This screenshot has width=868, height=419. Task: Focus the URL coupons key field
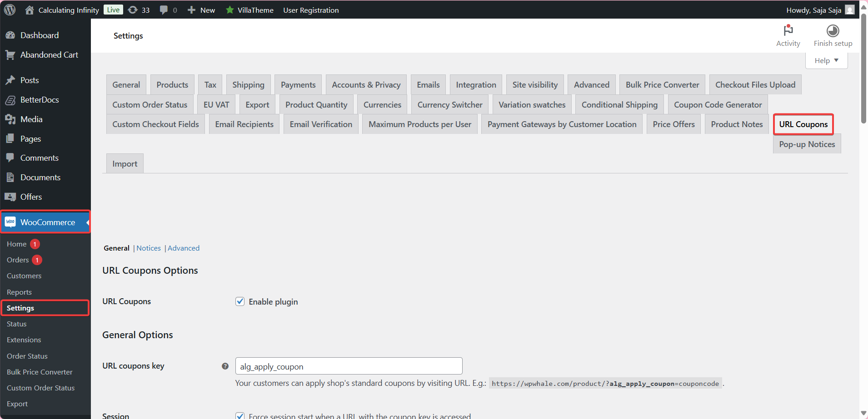(349, 366)
